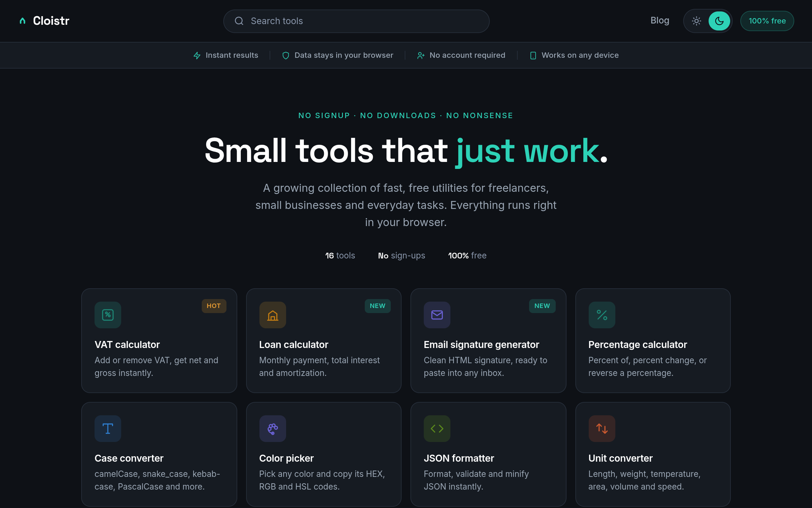The width and height of the screenshot is (812, 508).
Task: Focus the Search tools field
Action: point(356,21)
